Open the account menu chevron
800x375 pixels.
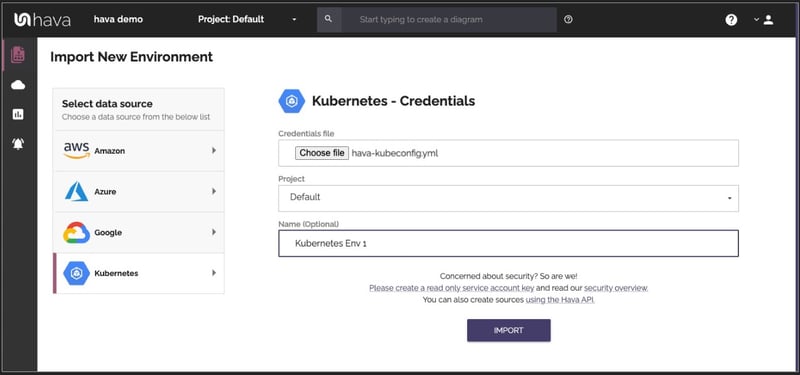[x=756, y=20]
